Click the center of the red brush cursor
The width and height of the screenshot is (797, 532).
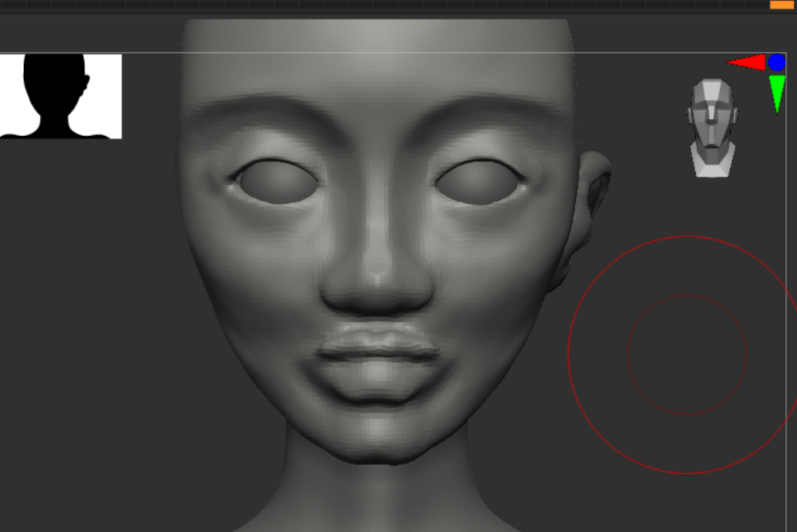click(686, 355)
